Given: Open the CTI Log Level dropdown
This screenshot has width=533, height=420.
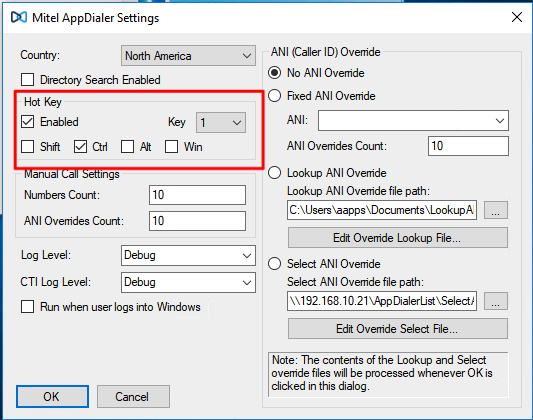Looking at the screenshot, I should pyautogui.click(x=188, y=282).
